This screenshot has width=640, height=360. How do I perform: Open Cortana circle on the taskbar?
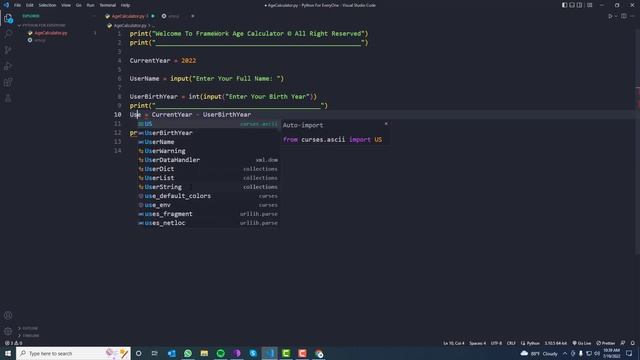coord(138,353)
